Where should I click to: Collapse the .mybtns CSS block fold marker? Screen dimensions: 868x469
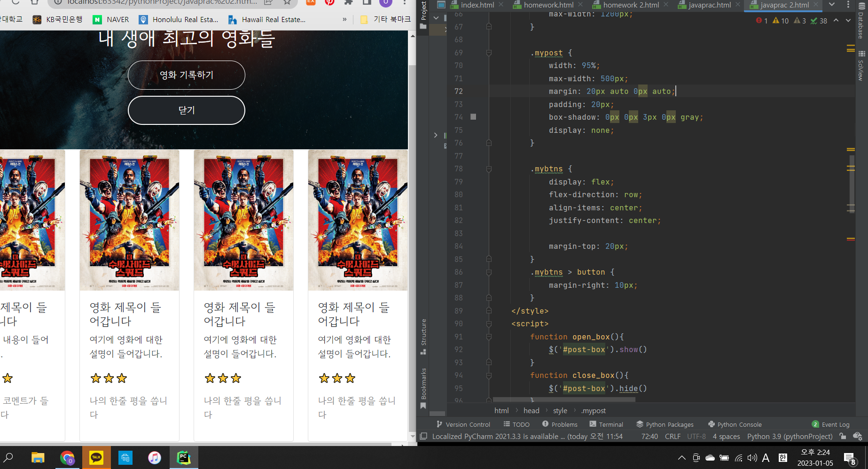coord(489,169)
